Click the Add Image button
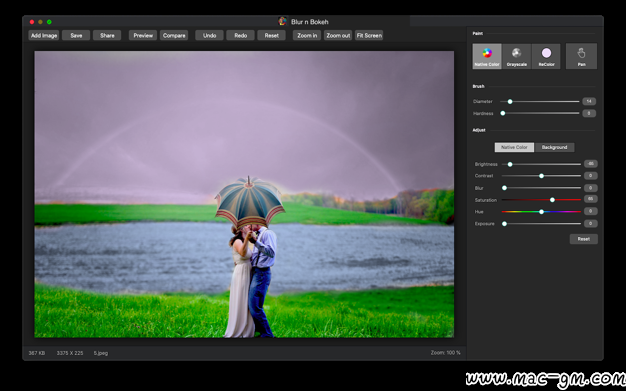This screenshot has height=391, width=626. pyautogui.click(x=44, y=36)
